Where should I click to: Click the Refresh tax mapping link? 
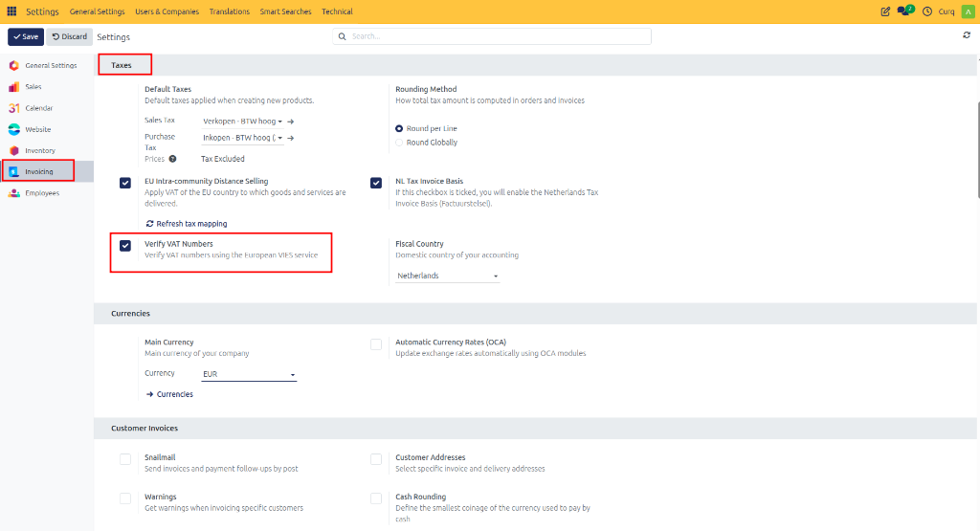coord(187,224)
